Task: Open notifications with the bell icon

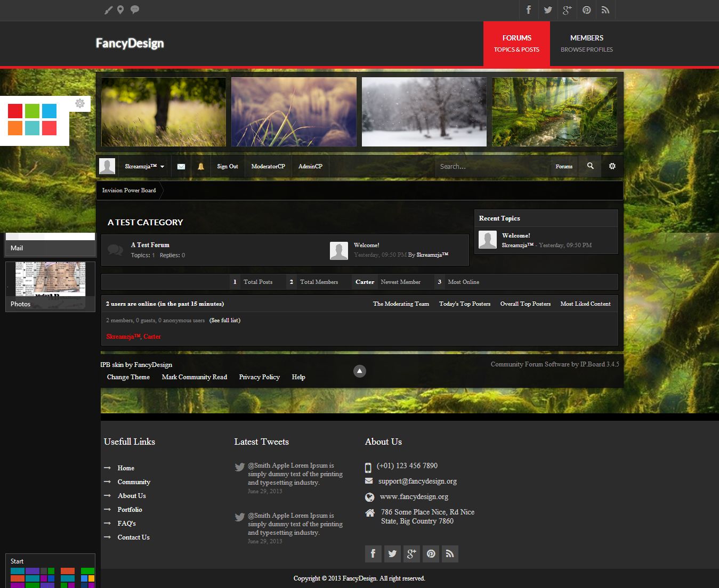Action: 201,167
